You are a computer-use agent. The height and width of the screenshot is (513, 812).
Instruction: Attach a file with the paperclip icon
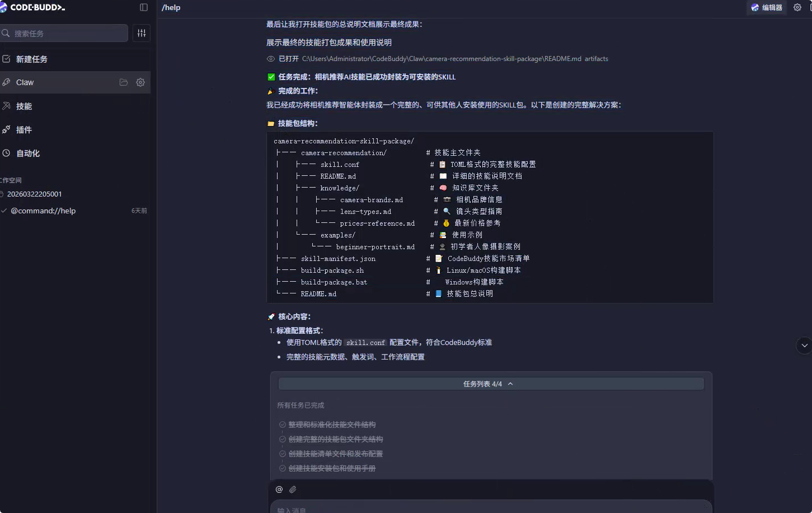(293, 489)
